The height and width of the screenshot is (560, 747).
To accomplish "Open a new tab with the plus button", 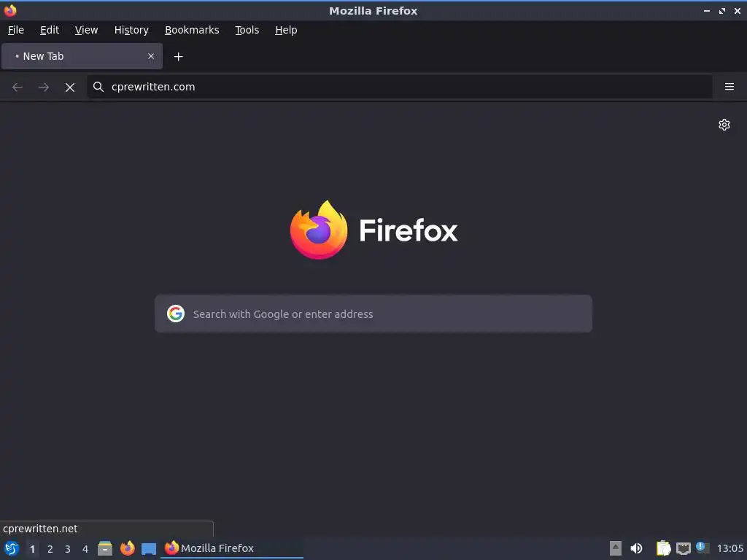I will click(x=178, y=57).
